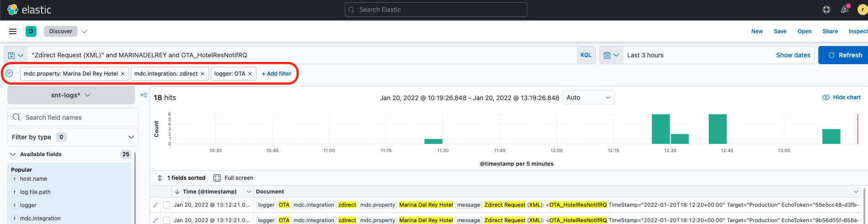This screenshot has height=224, width=868.
Task: Click host.name field type icon
Action: tap(15, 179)
